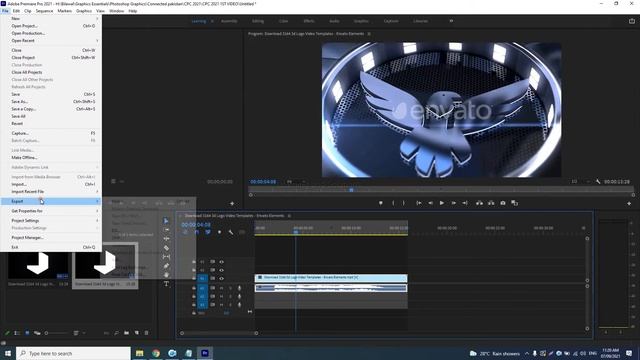Open Program monitor button editor plus
This screenshot has width=640, height=360.
629,203
